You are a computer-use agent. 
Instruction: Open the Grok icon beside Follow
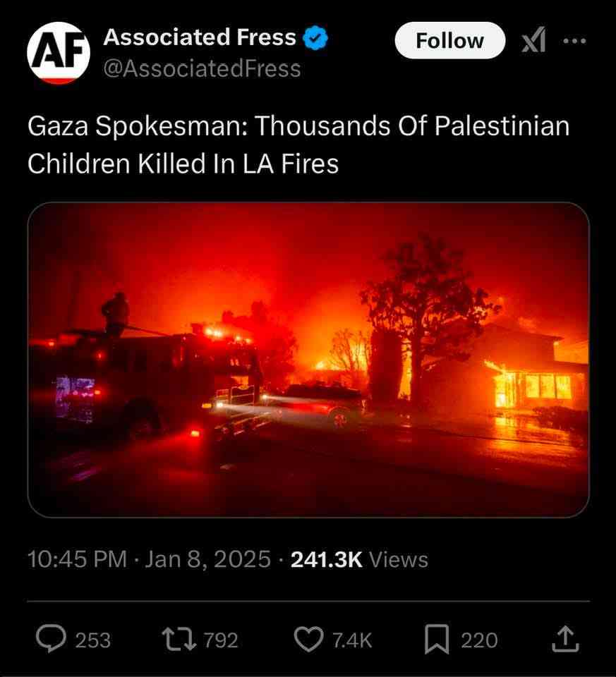click(533, 40)
